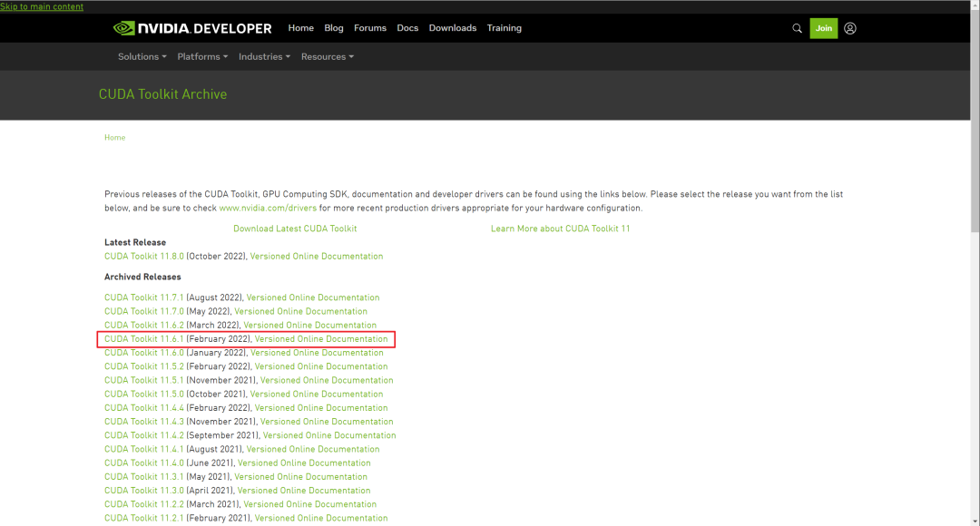Select CUDA Toolkit 11.6.0 link
980x526 pixels.
144,353
